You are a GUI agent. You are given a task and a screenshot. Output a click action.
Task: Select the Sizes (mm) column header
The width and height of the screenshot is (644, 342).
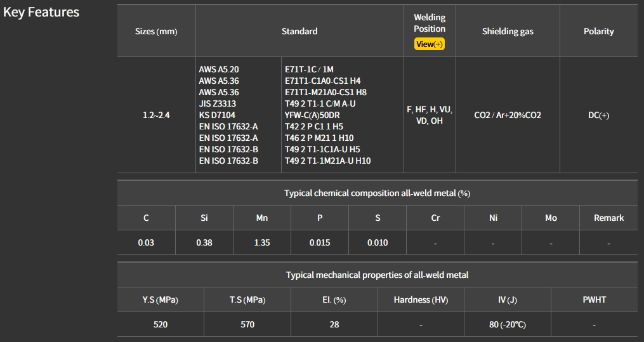pos(156,32)
